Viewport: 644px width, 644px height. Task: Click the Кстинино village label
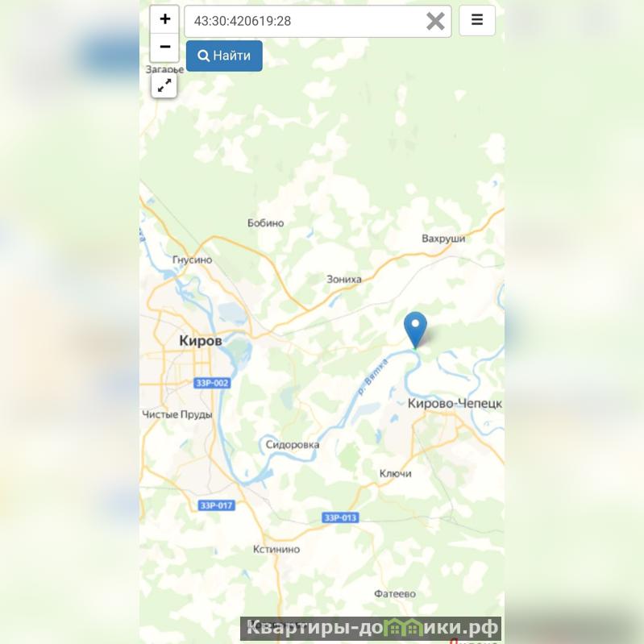(x=276, y=549)
